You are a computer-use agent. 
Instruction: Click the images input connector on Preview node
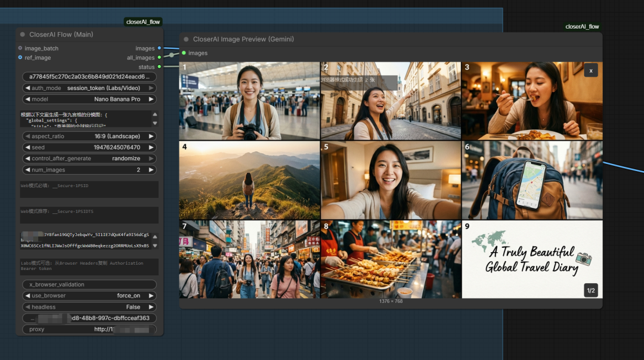pyautogui.click(x=184, y=53)
